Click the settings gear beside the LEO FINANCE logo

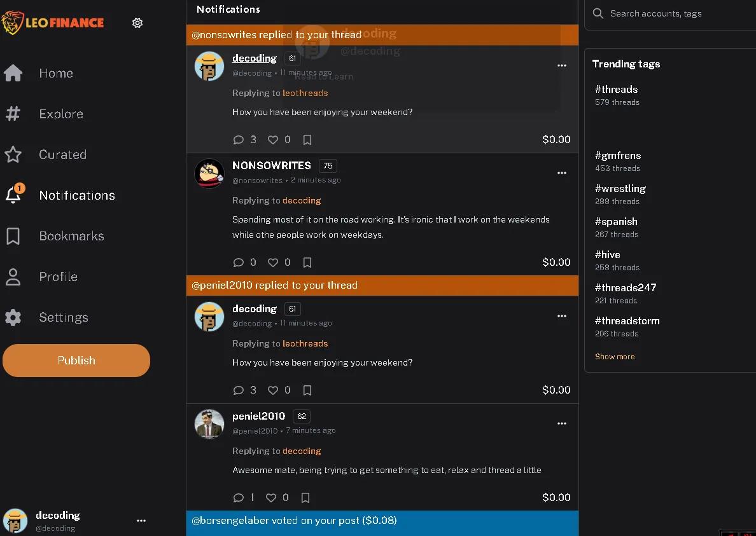coord(137,23)
